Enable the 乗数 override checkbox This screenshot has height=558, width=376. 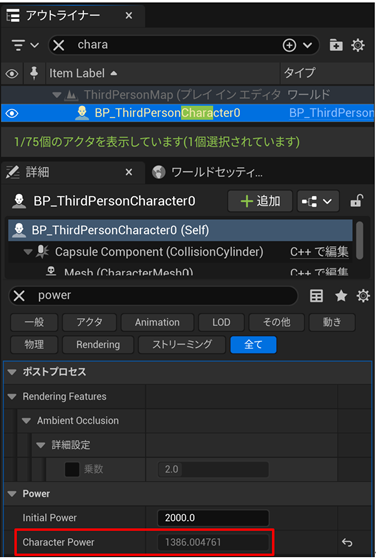tap(72, 469)
